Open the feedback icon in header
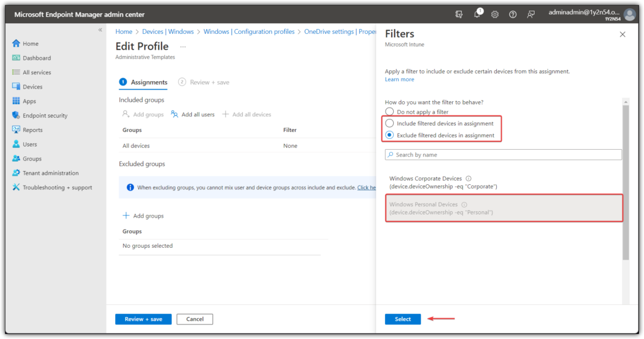The image size is (644, 339). point(531,14)
